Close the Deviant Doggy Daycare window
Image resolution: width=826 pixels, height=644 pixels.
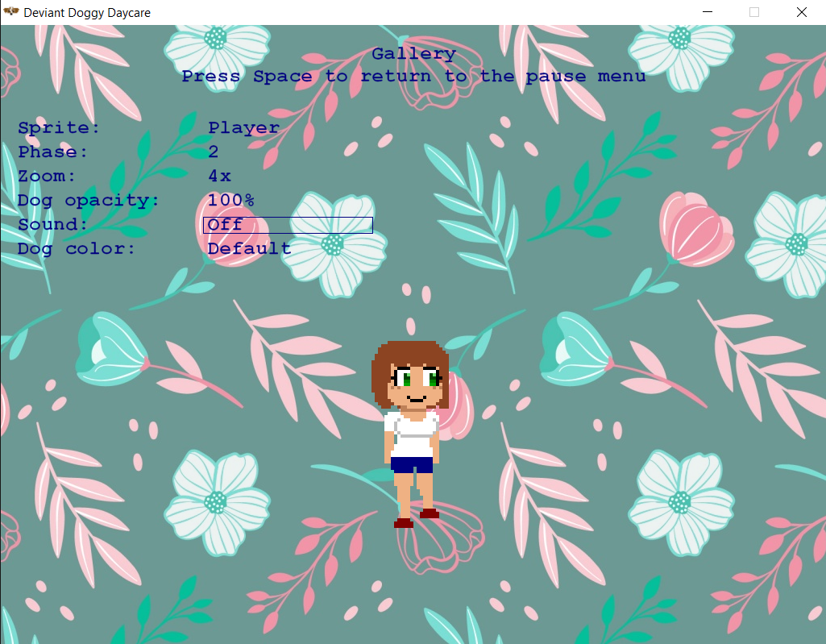[x=801, y=12]
